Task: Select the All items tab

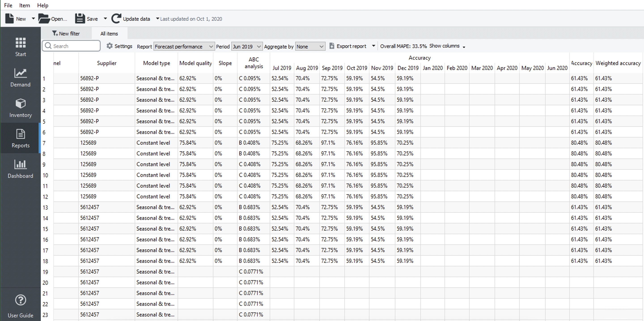Action: click(109, 34)
